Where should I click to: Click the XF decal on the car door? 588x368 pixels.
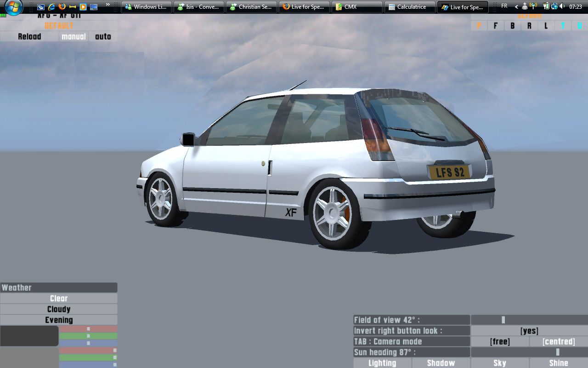tap(291, 212)
